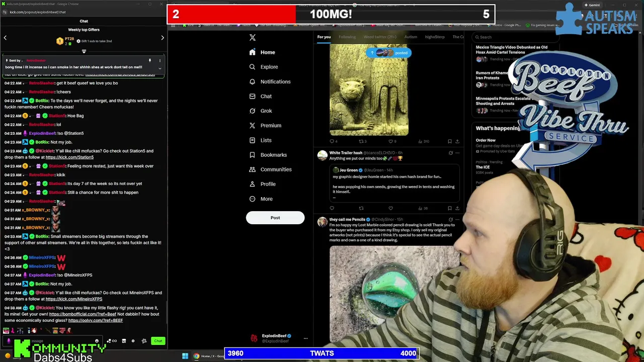The height and width of the screenshot is (362, 644).
Task: Open the Kick chat shop icon
Action: [x=124, y=341]
